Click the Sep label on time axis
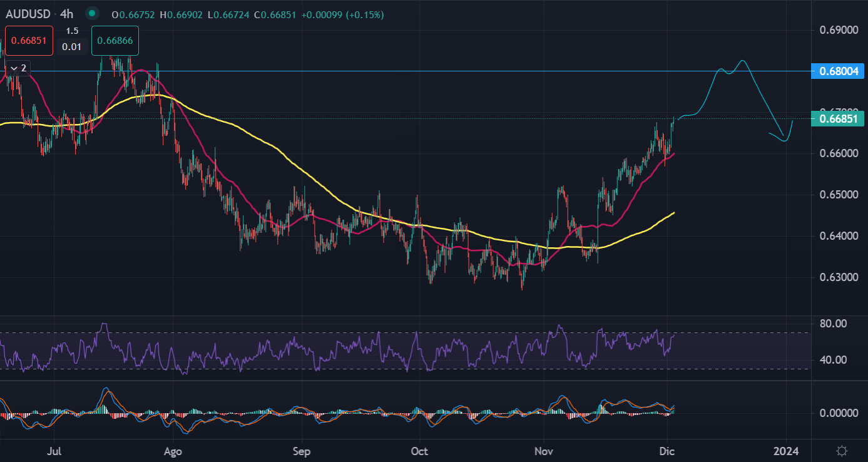 click(x=302, y=451)
